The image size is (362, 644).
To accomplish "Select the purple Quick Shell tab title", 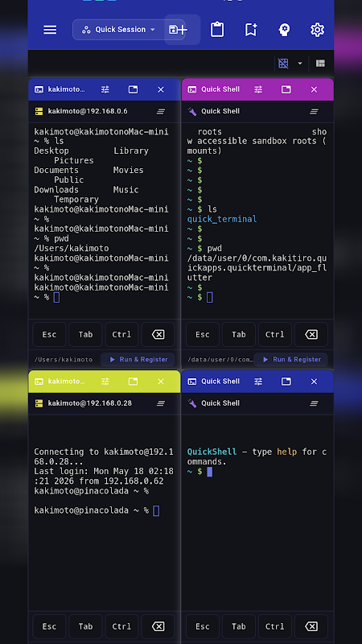I will click(220, 89).
